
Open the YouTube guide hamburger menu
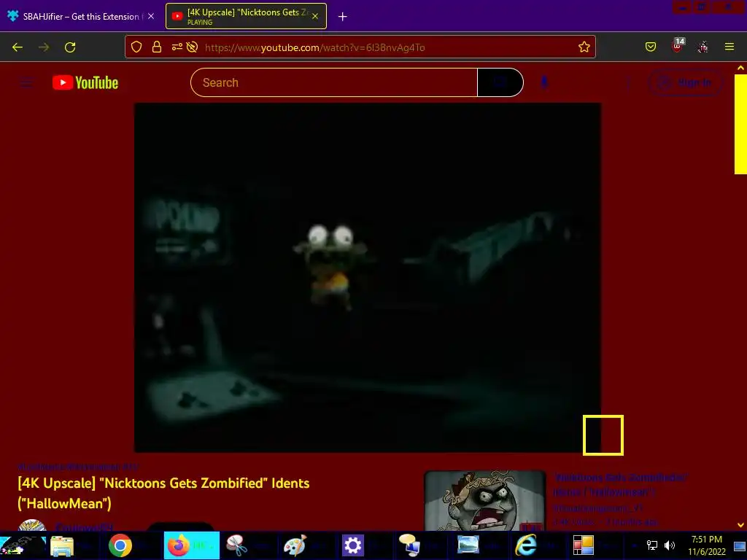26,83
